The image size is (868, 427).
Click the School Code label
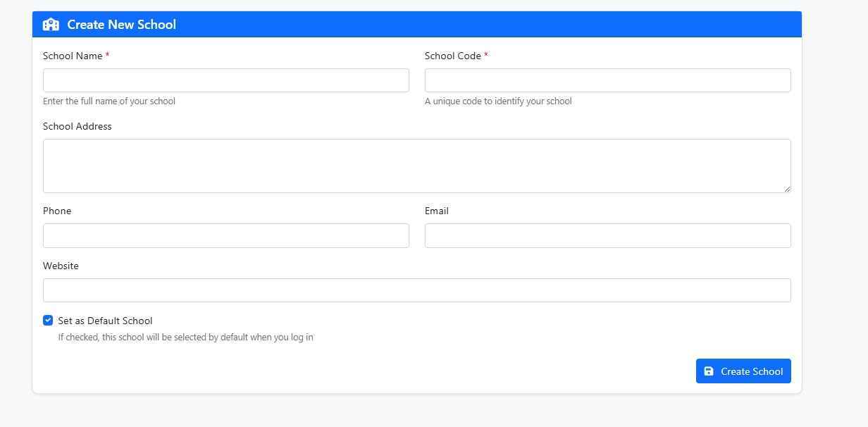tap(454, 55)
